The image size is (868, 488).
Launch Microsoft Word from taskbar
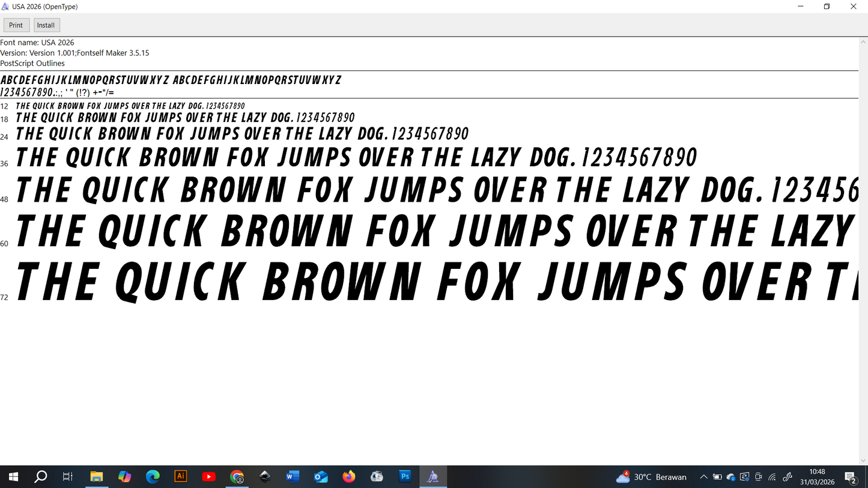[293, 477]
